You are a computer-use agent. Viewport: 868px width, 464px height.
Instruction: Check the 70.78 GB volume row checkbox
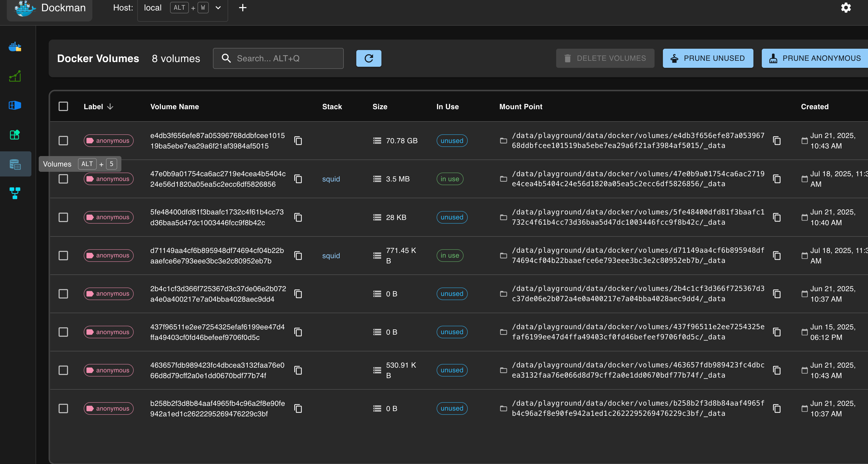63,141
